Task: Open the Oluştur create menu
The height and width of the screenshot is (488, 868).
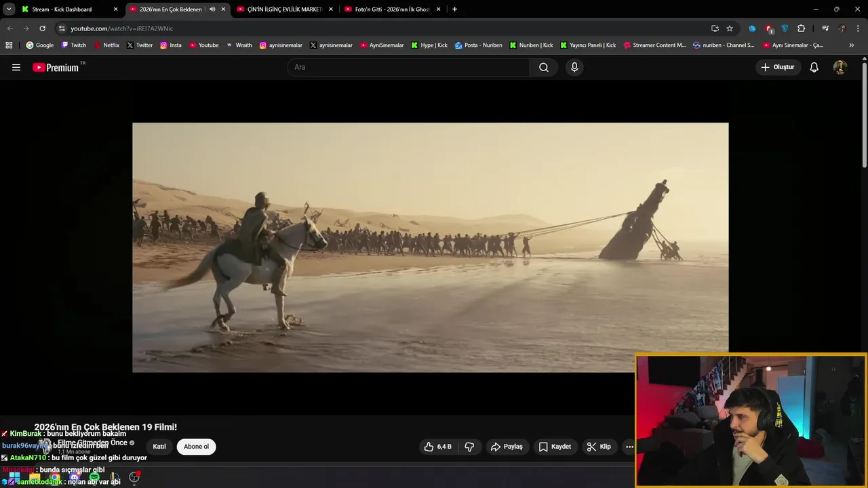Action: click(778, 67)
